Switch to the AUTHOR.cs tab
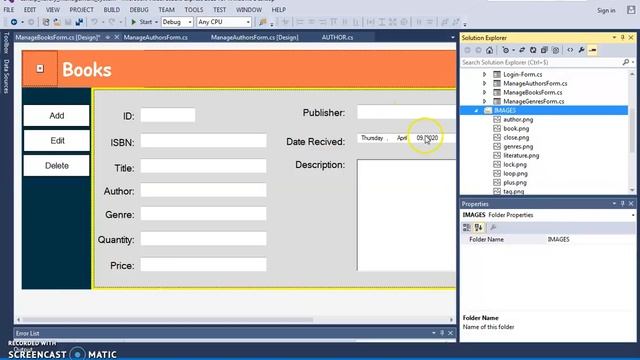Screen dimensions: 640x360 (338, 37)
